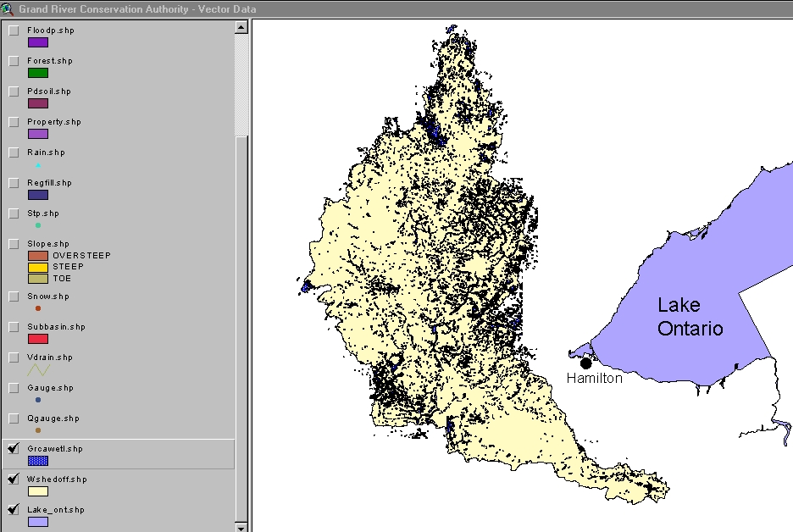Click the legend scrollbar thumb
Image resolution: width=793 pixels, height=532 pixels.
(241, 328)
